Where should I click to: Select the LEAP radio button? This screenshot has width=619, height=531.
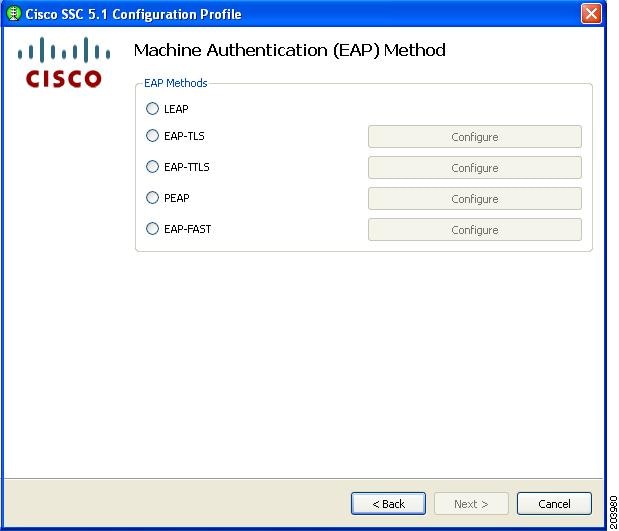click(152, 109)
